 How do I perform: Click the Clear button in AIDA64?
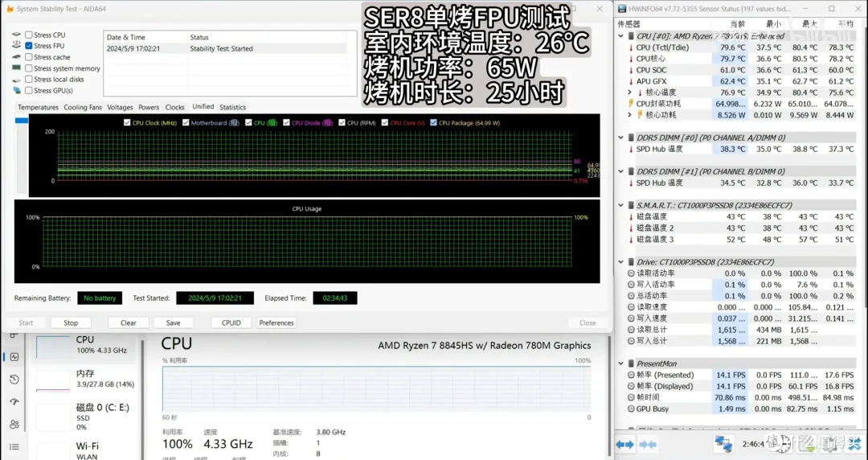tap(129, 322)
